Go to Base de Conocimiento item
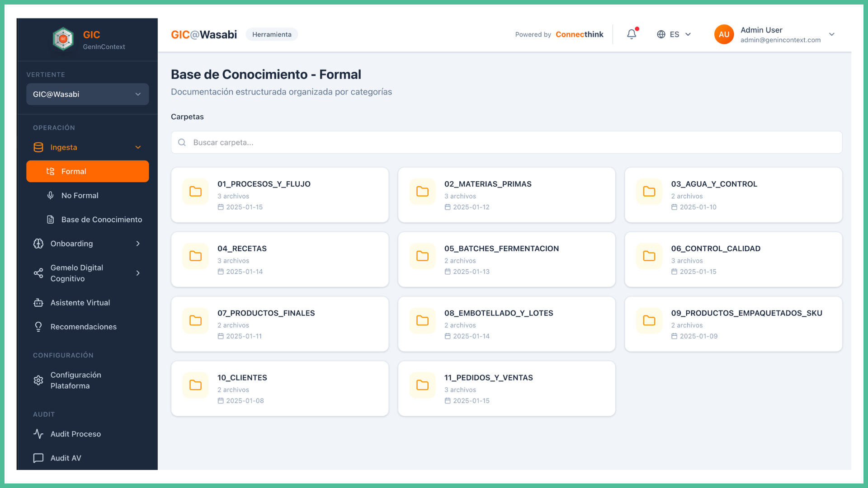868x488 pixels. pyautogui.click(x=101, y=220)
